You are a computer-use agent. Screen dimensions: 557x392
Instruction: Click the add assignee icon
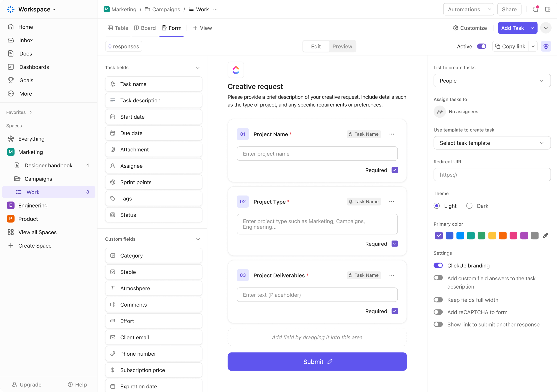coord(440,112)
